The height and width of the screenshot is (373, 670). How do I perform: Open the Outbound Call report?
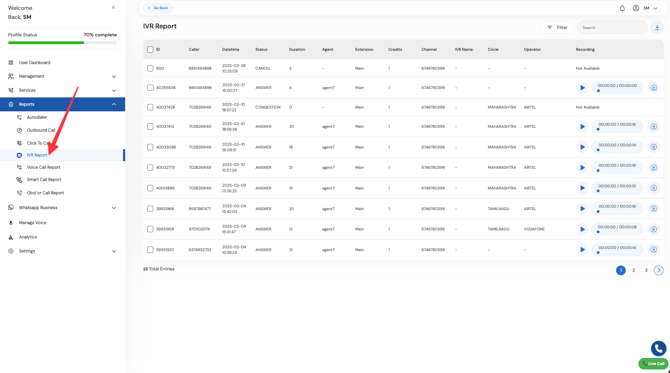(41, 130)
